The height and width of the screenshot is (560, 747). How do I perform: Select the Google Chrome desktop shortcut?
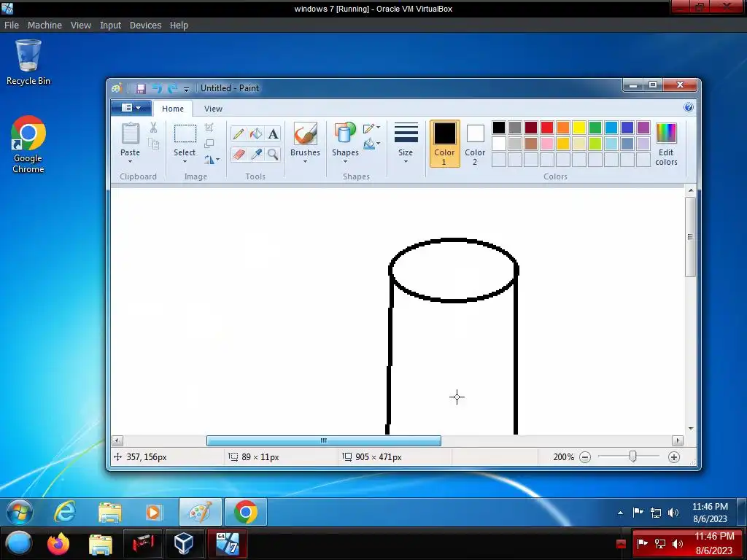click(28, 144)
